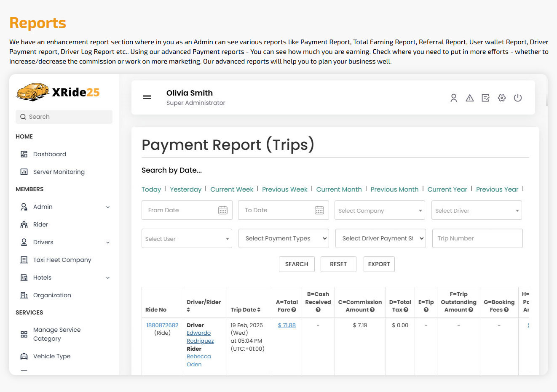This screenshot has height=392, width=557.
Task: Open the hamburger menu icon
Action: click(x=147, y=97)
